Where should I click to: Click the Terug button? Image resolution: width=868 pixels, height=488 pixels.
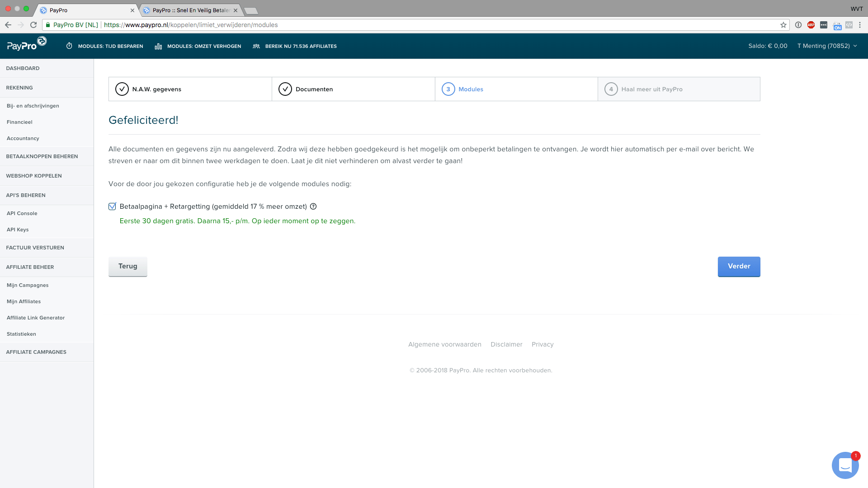[x=128, y=267]
